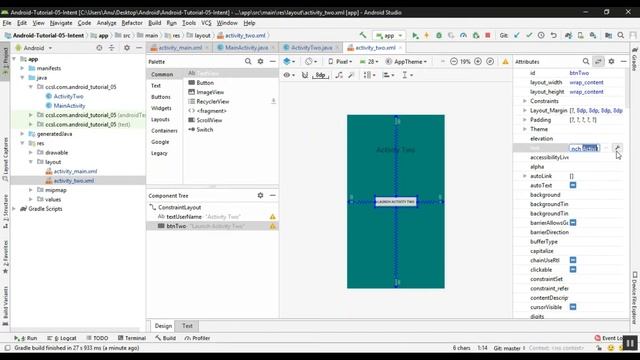This screenshot has width=640, height=360.
Task: Open the TODO tool window
Action: click(x=98, y=338)
